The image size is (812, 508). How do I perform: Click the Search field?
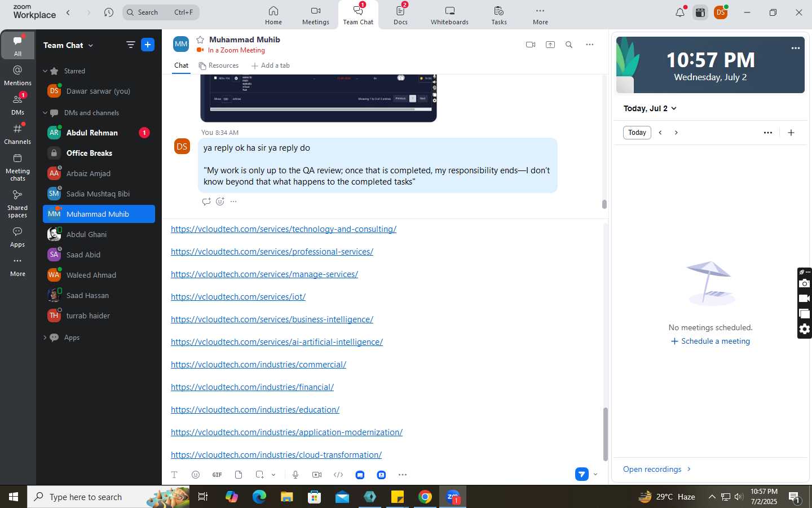click(x=161, y=12)
